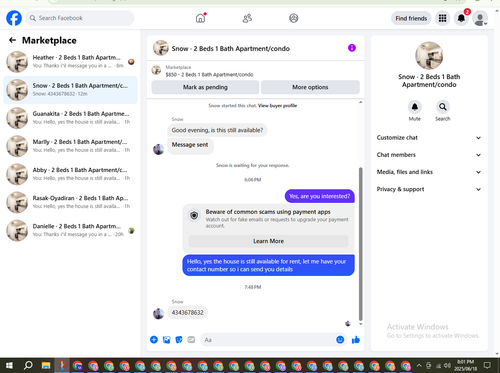Click "Yes, are you interested?" message
500x373 pixels.
point(320,196)
